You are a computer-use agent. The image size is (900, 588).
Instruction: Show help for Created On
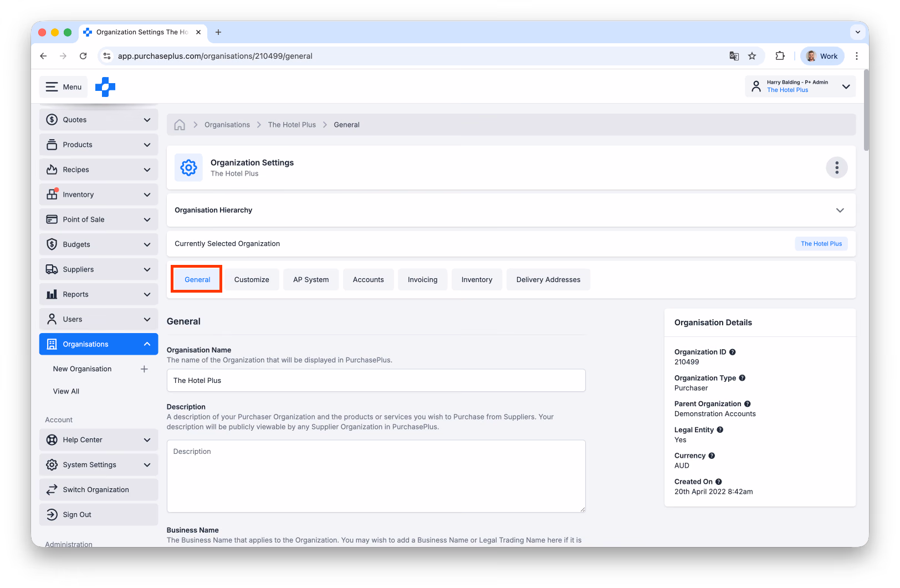[719, 482]
